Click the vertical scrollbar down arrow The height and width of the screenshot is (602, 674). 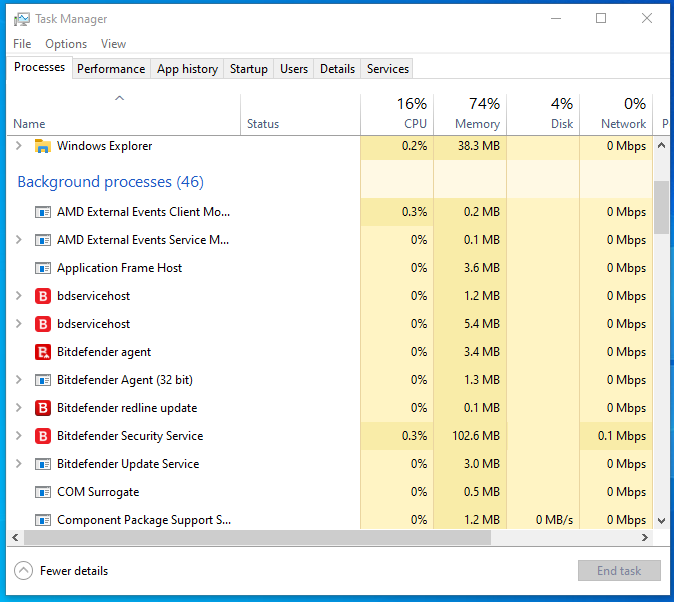(660, 521)
